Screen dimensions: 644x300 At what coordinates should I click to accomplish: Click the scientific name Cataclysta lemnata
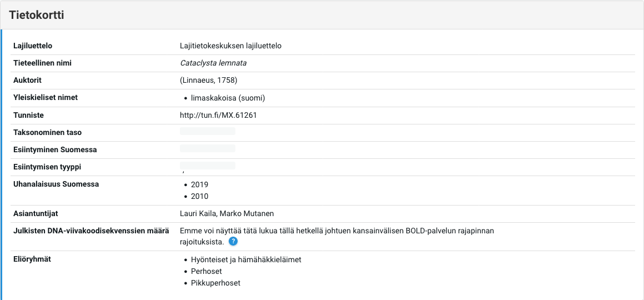213,63
